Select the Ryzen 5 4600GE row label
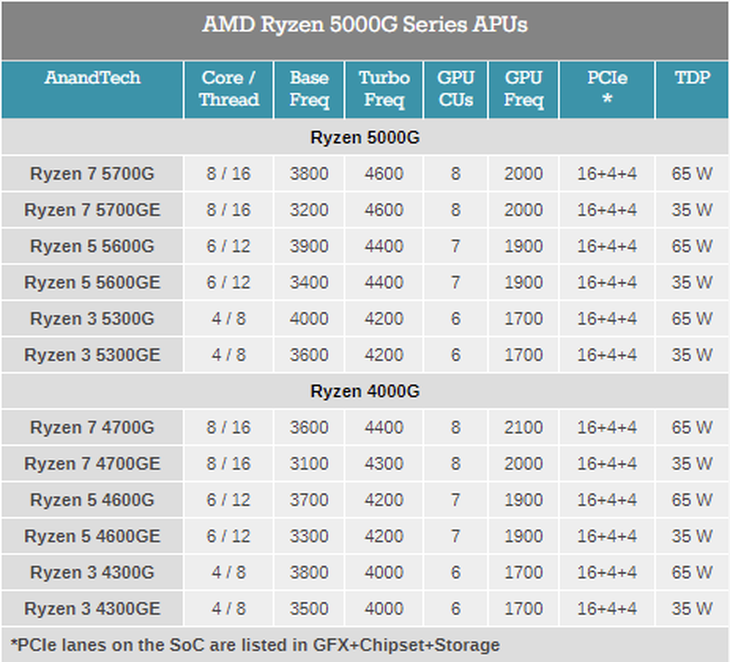Image resolution: width=730 pixels, height=662 pixels. [x=92, y=536]
